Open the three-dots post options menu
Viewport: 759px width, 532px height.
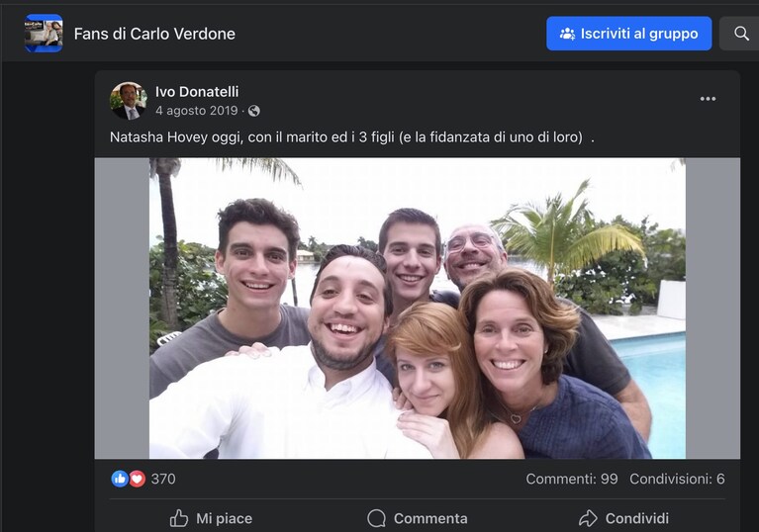708,99
